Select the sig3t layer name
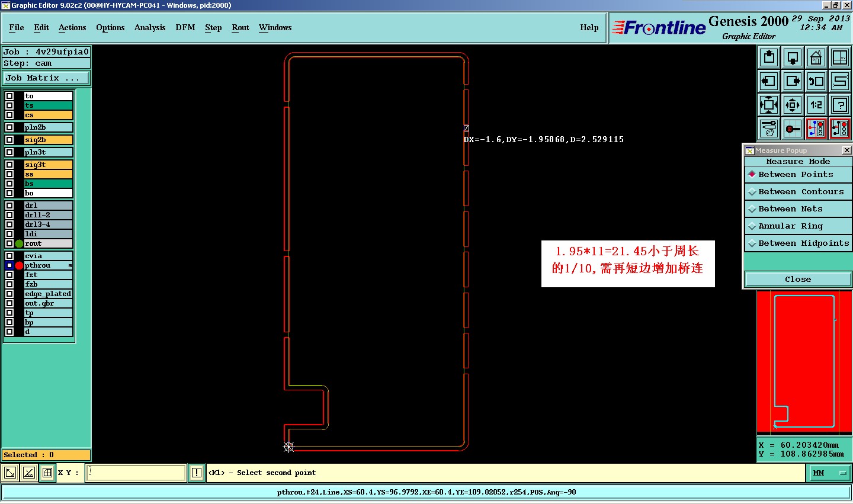The width and height of the screenshot is (853, 504). point(48,165)
